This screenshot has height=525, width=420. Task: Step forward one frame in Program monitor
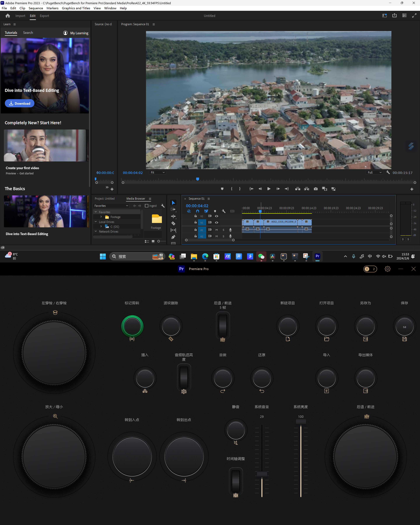278,189
